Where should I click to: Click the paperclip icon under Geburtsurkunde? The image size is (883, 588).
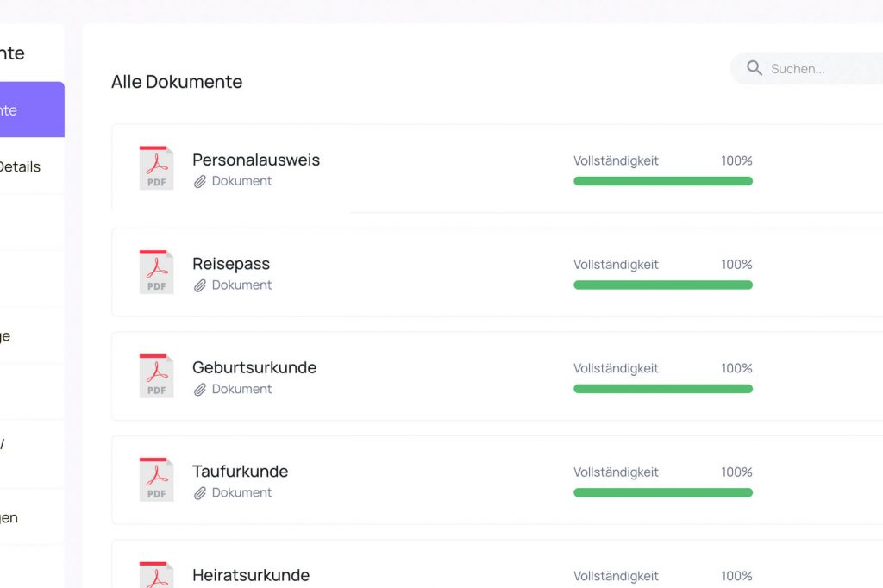click(200, 390)
